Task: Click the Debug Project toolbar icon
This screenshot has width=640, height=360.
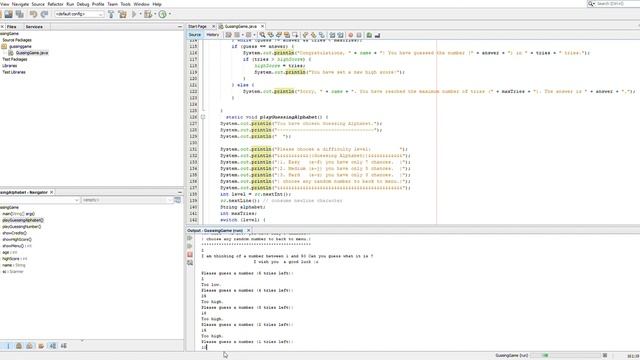Action: tap(148, 14)
